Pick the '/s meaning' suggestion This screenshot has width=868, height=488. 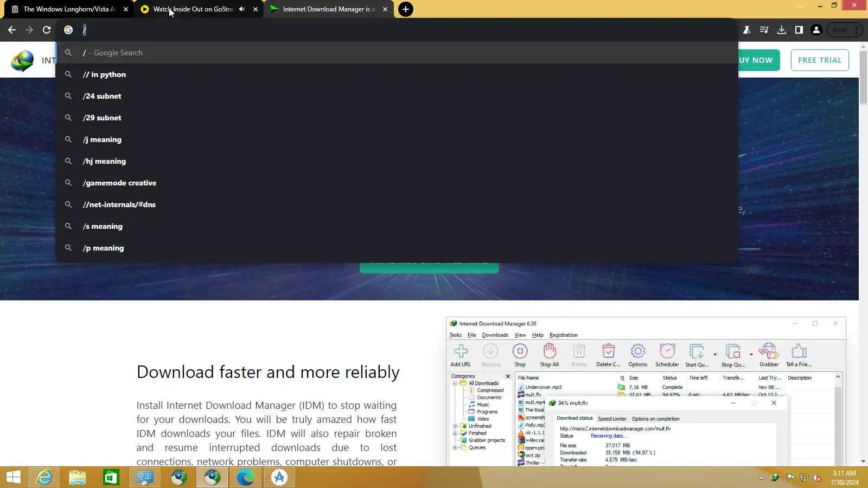pyautogui.click(x=397, y=226)
